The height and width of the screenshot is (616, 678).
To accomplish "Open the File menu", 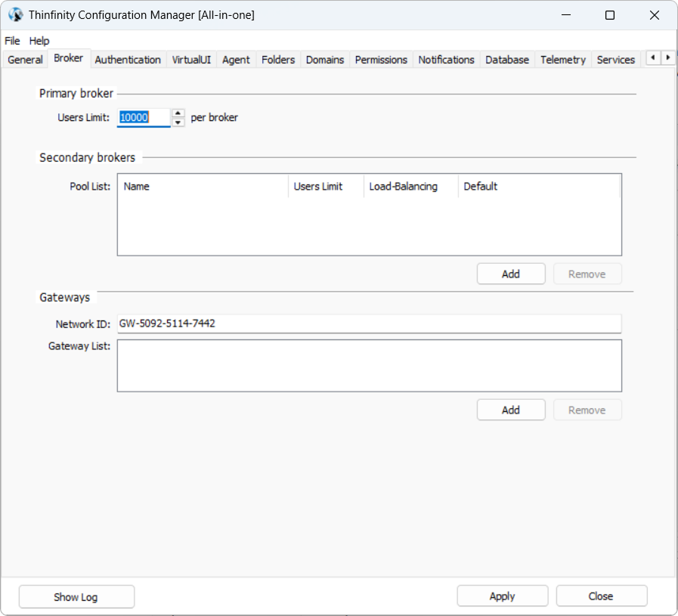I will [12, 41].
